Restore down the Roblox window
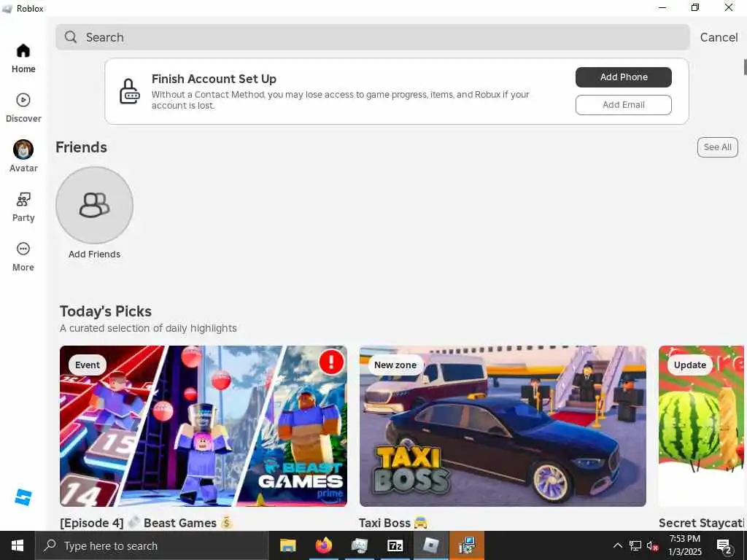The width and height of the screenshot is (747, 560). pos(695,7)
